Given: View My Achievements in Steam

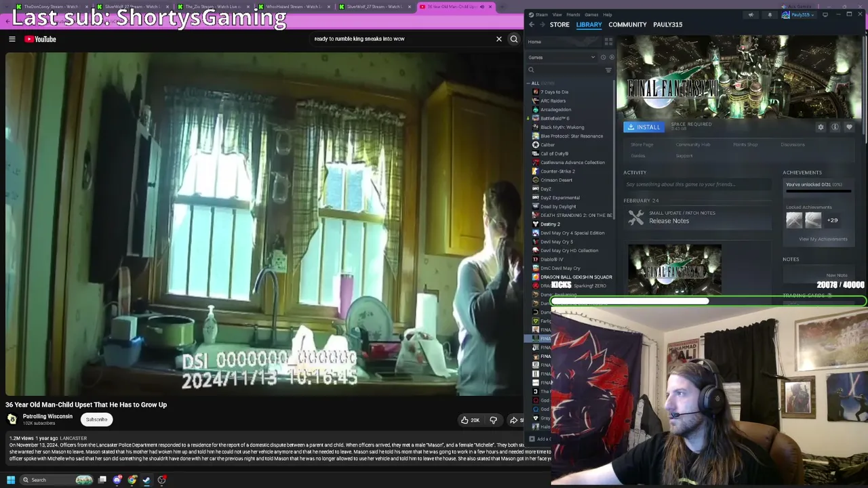Looking at the screenshot, I should 823,239.
